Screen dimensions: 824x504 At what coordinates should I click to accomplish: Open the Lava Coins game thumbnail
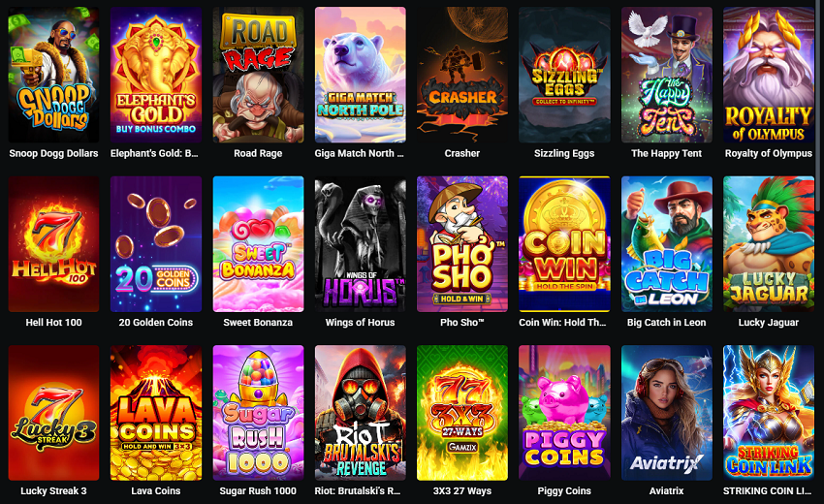pos(156,413)
